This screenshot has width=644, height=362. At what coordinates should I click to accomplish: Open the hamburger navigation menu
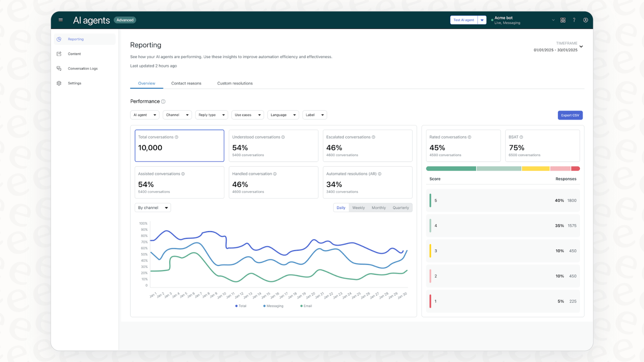point(61,20)
